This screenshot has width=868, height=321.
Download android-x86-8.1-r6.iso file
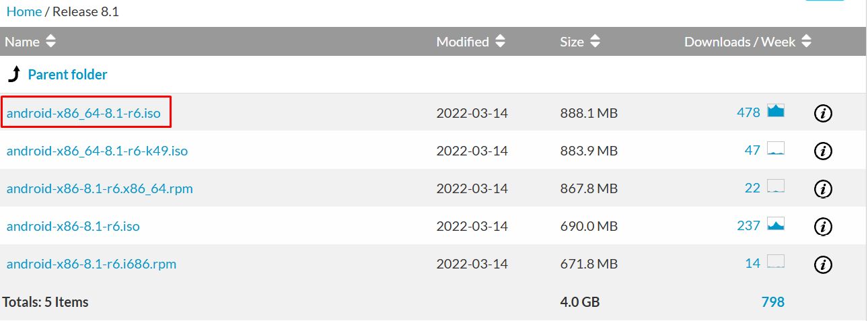click(73, 226)
